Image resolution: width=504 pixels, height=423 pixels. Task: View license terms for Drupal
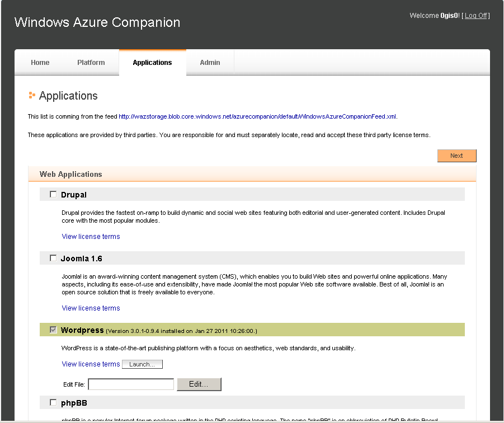[91, 237]
